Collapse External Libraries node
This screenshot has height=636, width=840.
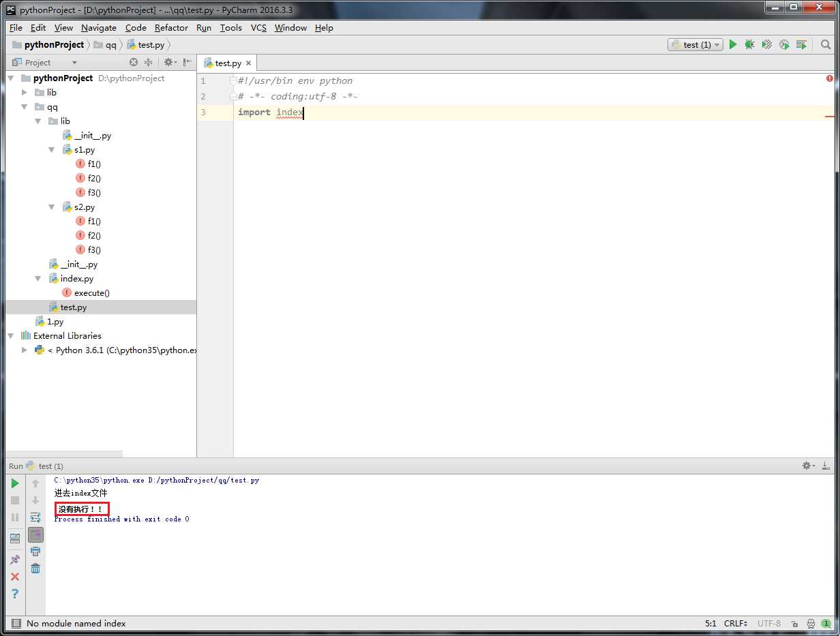[11, 335]
